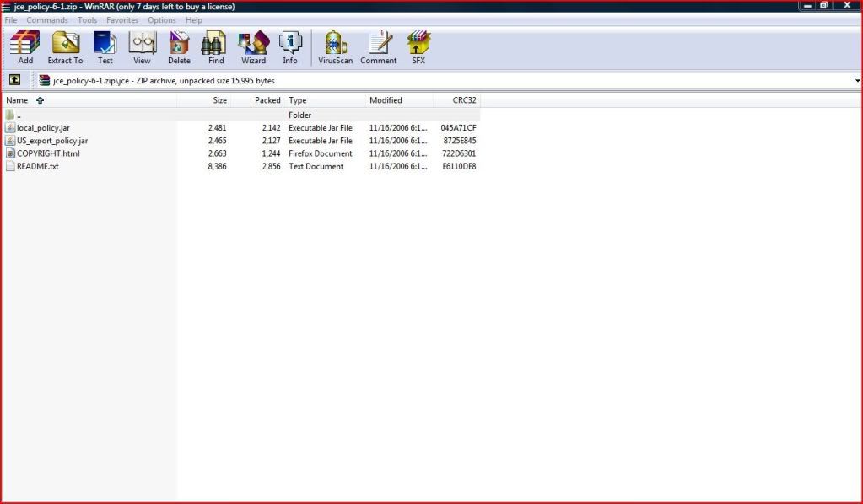Sort files by Packed column
Screen dimensions: 863x504
click(x=257, y=100)
